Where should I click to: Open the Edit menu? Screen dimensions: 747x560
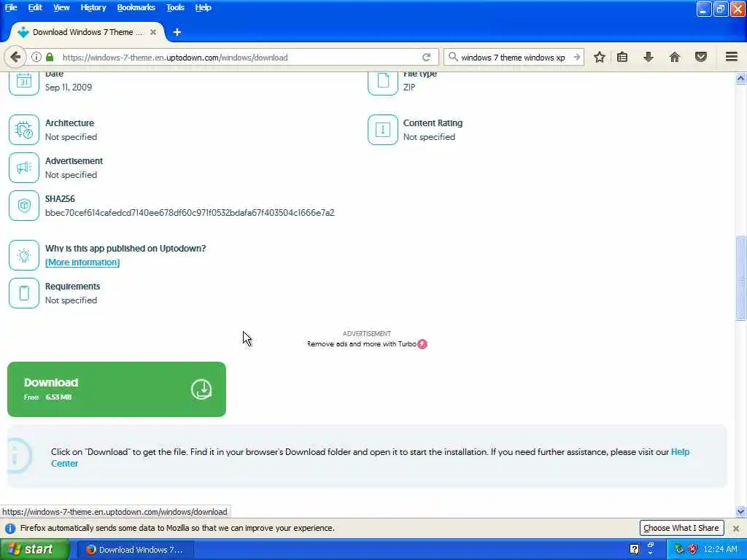[35, 7]
